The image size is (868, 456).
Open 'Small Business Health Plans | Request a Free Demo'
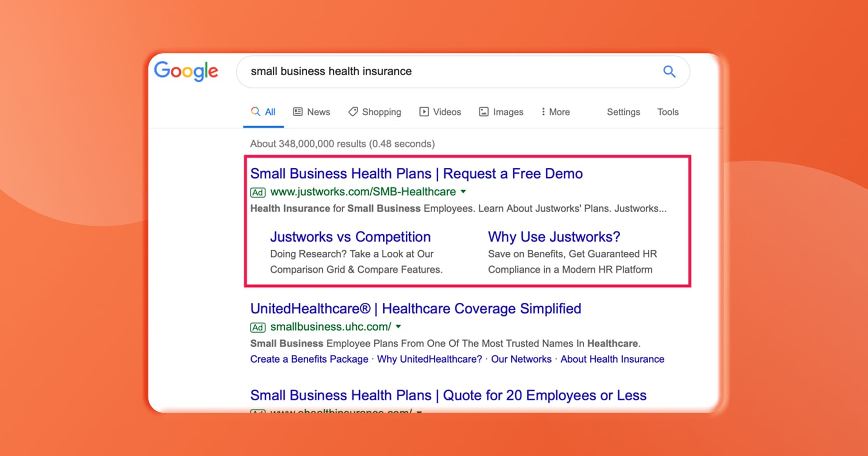point(417,174)
